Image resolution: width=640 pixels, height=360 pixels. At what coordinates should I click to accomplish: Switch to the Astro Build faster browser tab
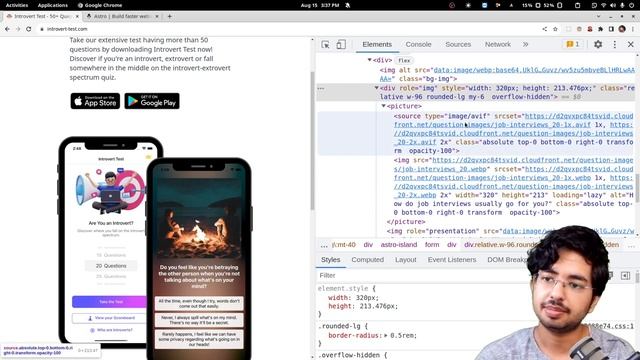click(122, 16)
